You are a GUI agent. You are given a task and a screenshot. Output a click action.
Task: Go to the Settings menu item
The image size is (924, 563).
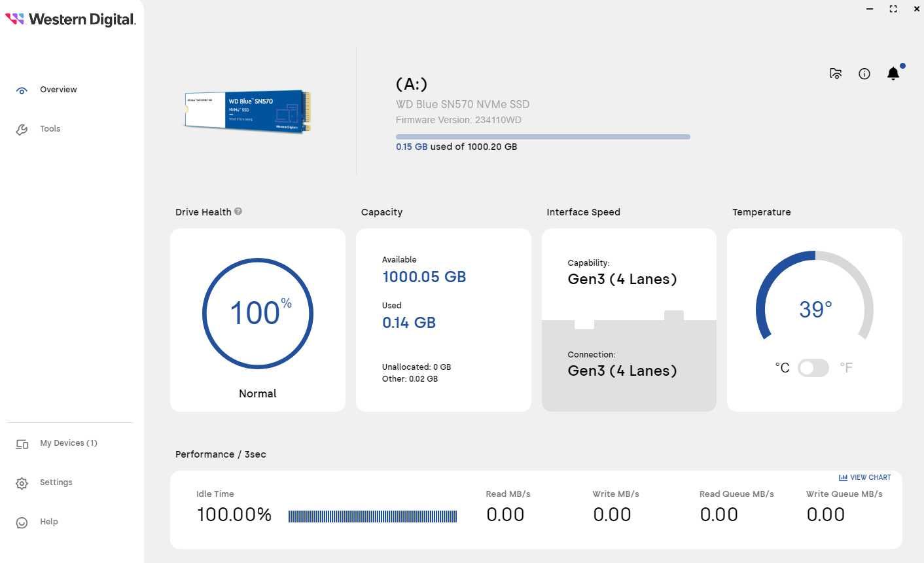pyautogui.click(x=56, y=482)
